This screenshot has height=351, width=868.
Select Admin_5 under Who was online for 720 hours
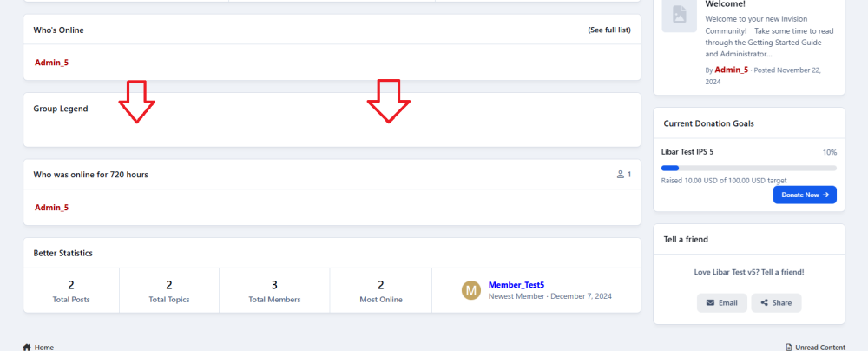pyautogui.click(x=51, y=208)
